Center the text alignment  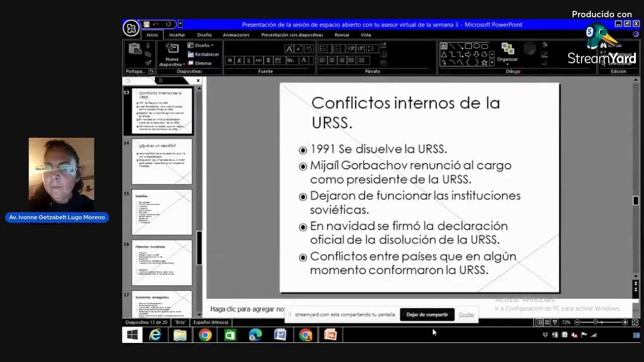[x=333, y=60]
